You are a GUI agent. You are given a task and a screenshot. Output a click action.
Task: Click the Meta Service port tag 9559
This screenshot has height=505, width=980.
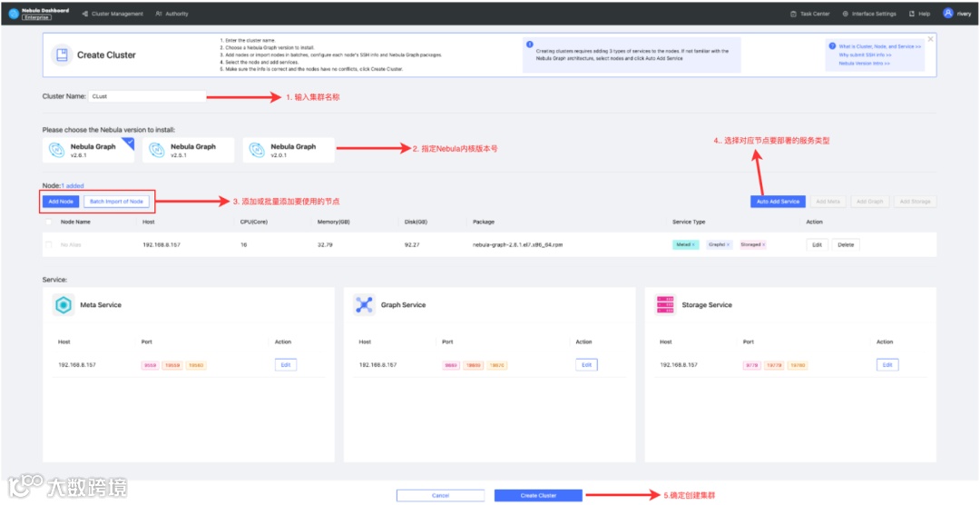150,365
